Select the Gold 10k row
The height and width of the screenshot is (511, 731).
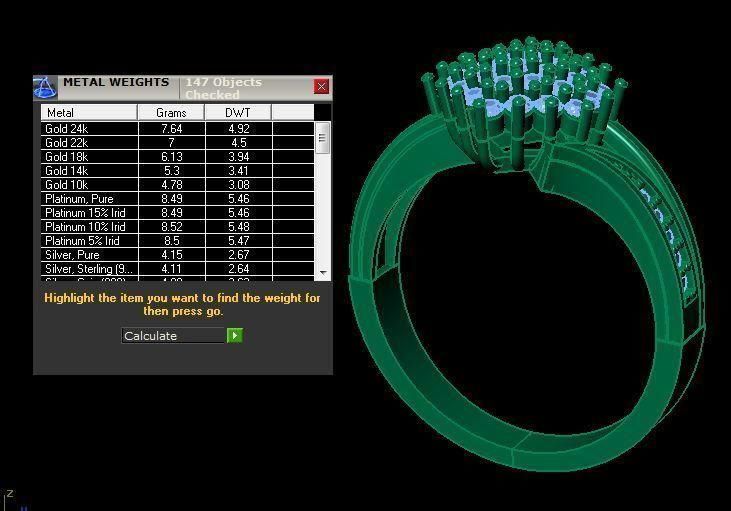click(x=177, y=185)
